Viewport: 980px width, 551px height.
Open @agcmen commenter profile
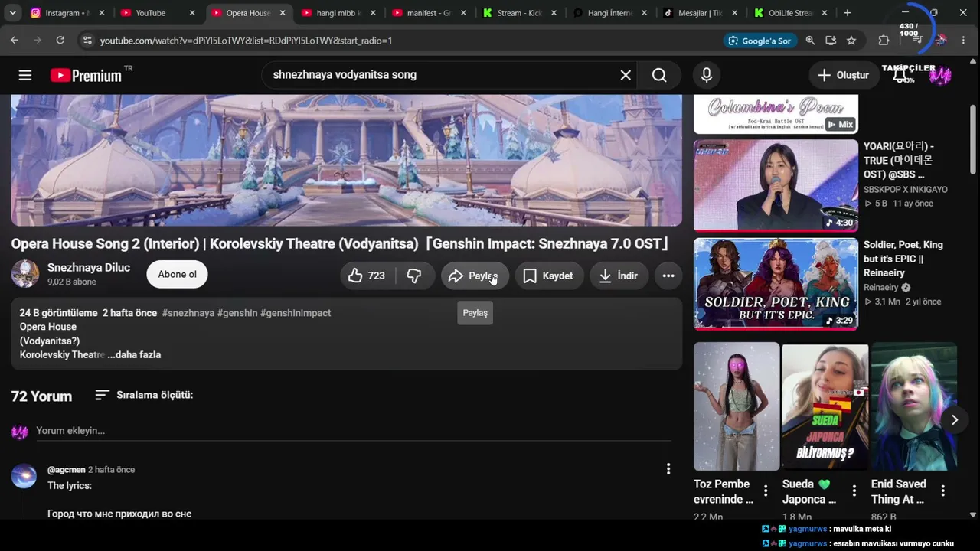pyautogui.click(x=66, y=470)
